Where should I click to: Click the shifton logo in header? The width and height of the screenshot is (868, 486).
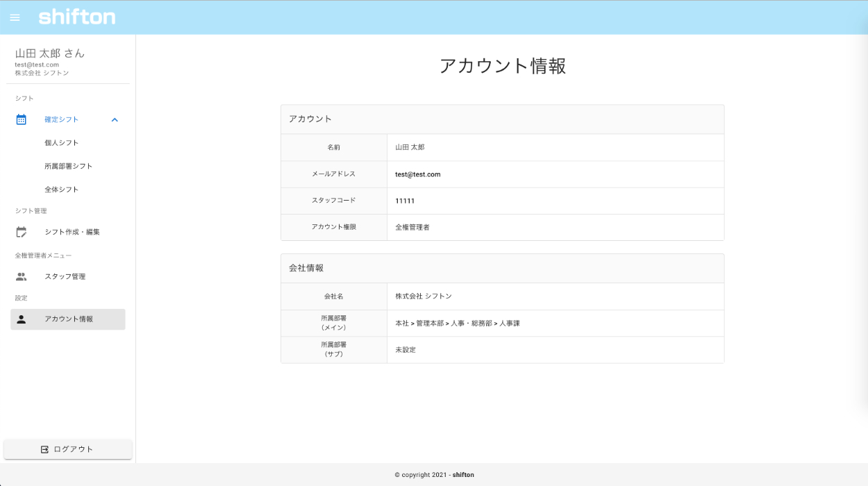77,17
